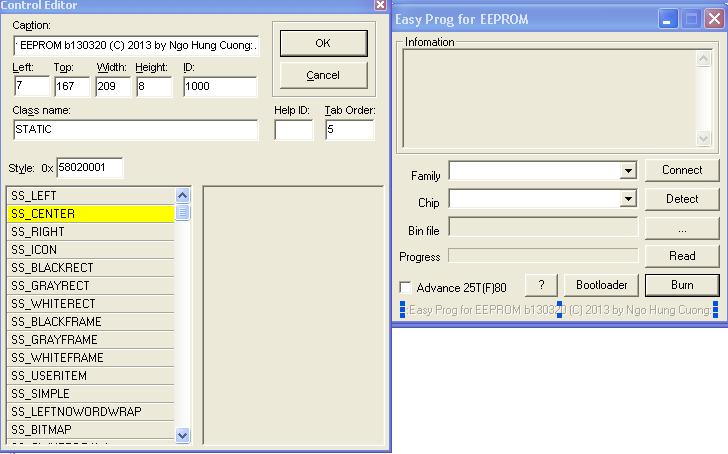The height and width of the screenshot is (454, 728).
Task: Click the question mark help button
Action: pos(541,285)
